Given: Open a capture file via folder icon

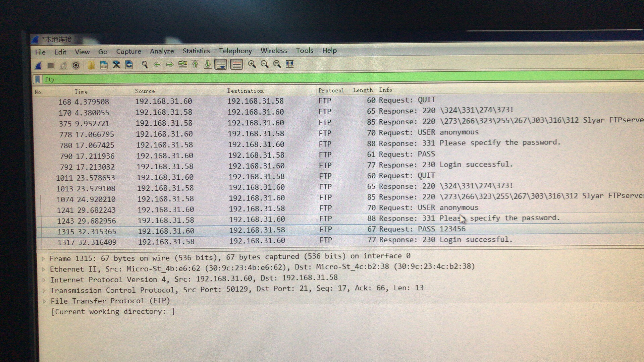Looking at the screenshot, I should 91,65.
